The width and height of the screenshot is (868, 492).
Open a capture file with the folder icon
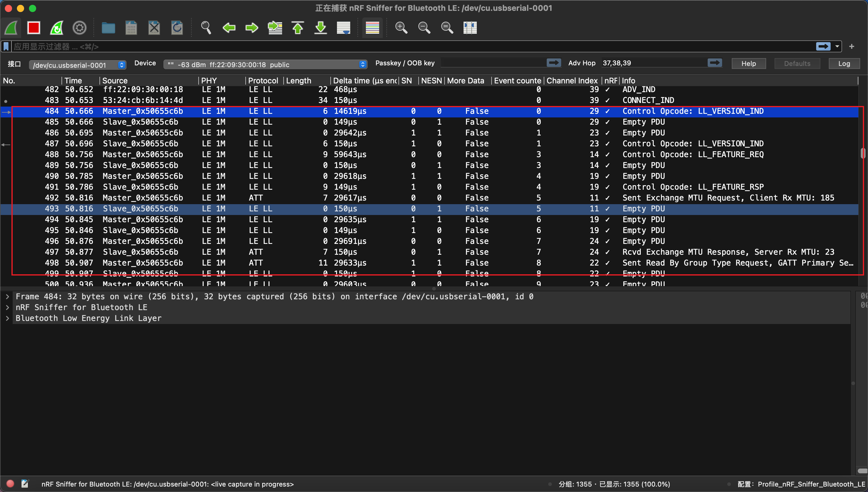(108, 28)
